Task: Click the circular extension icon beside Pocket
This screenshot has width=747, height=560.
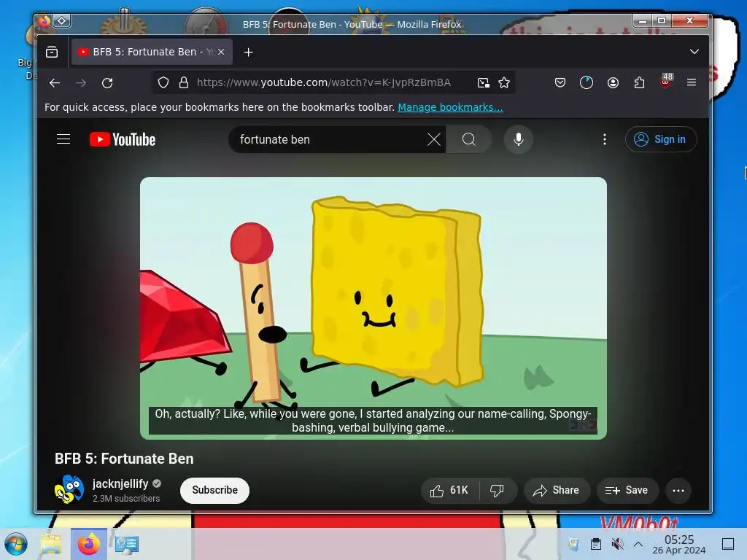Action: click(x=587, y=83)
